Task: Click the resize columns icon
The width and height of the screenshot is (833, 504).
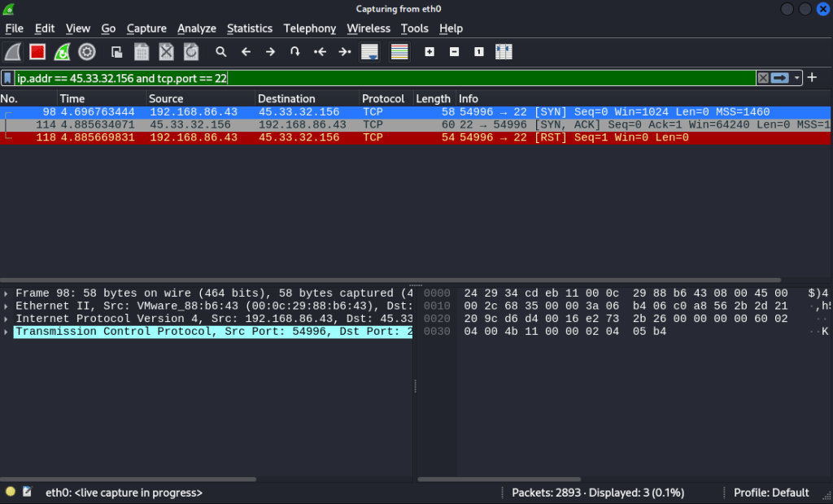Action: click(504, 52)
